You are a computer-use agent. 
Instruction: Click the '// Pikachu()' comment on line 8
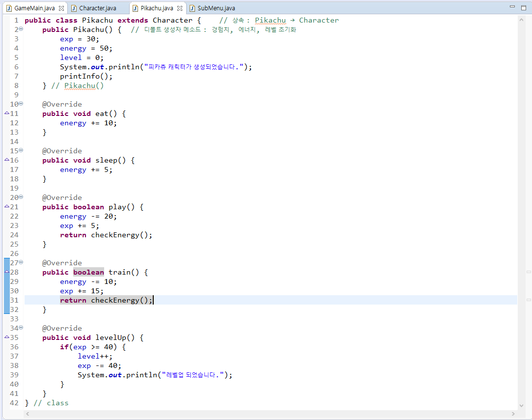click(x=77, y=86)
